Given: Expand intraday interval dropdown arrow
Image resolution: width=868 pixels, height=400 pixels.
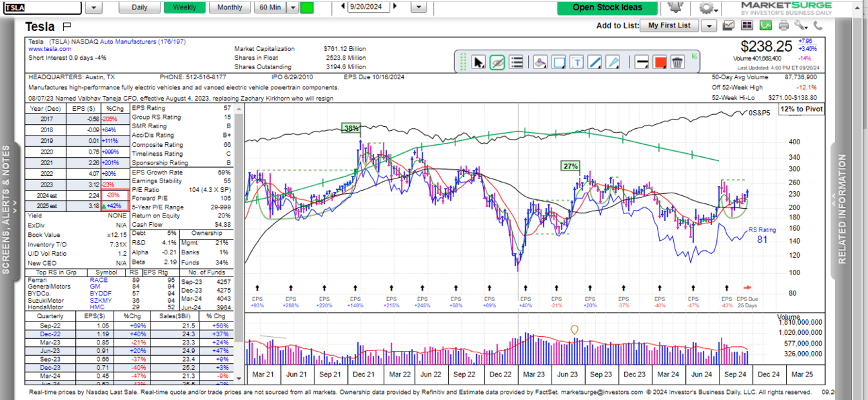Looking at the screenshot, I should [x=292, y=7].
